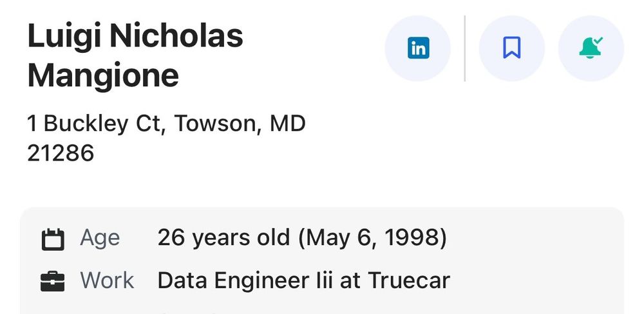644x314 pixels.
Task: Bookmark this person's profile
Action: 512,48
